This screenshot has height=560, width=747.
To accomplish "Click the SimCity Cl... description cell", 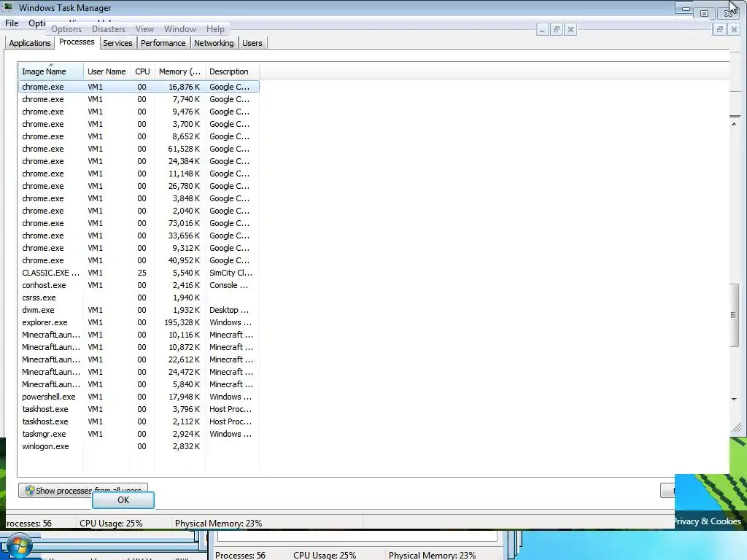I will tap(231, 273).
